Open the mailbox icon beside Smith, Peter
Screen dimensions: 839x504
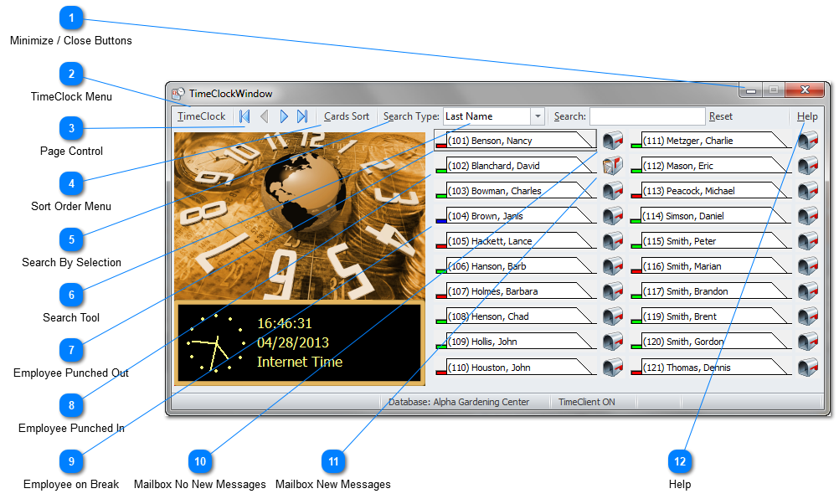point(808,240)
